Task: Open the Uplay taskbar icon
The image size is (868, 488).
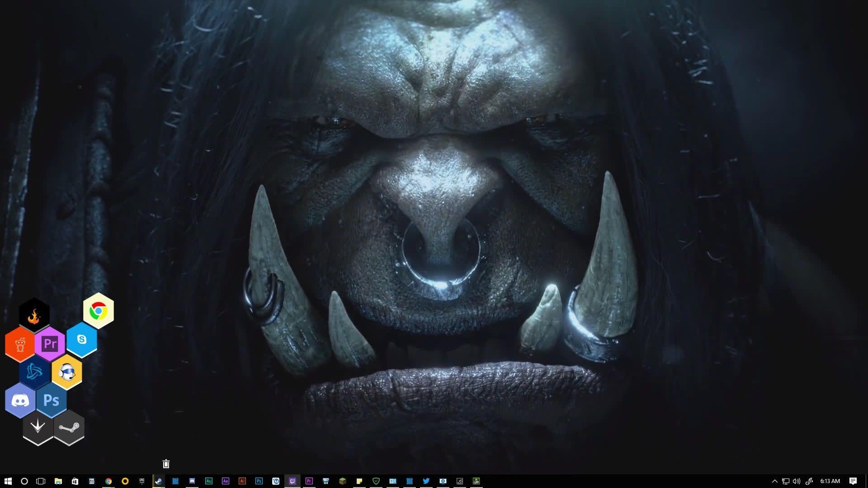Action: click(x=276, y=481)
